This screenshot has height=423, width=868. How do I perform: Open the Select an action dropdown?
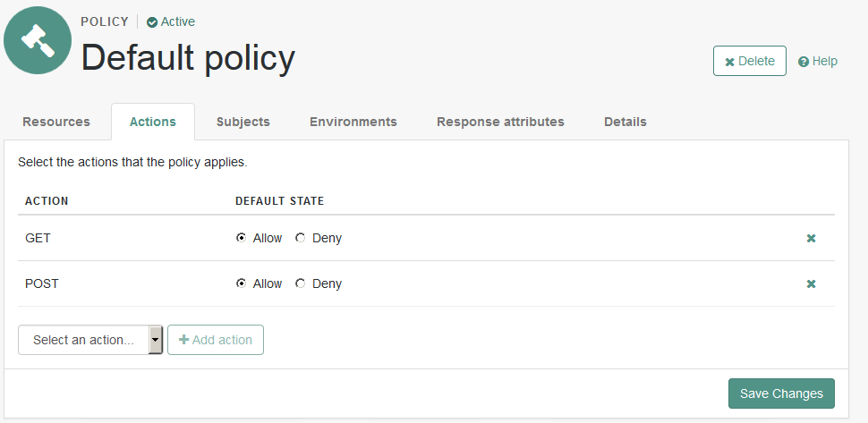(83, 340)
